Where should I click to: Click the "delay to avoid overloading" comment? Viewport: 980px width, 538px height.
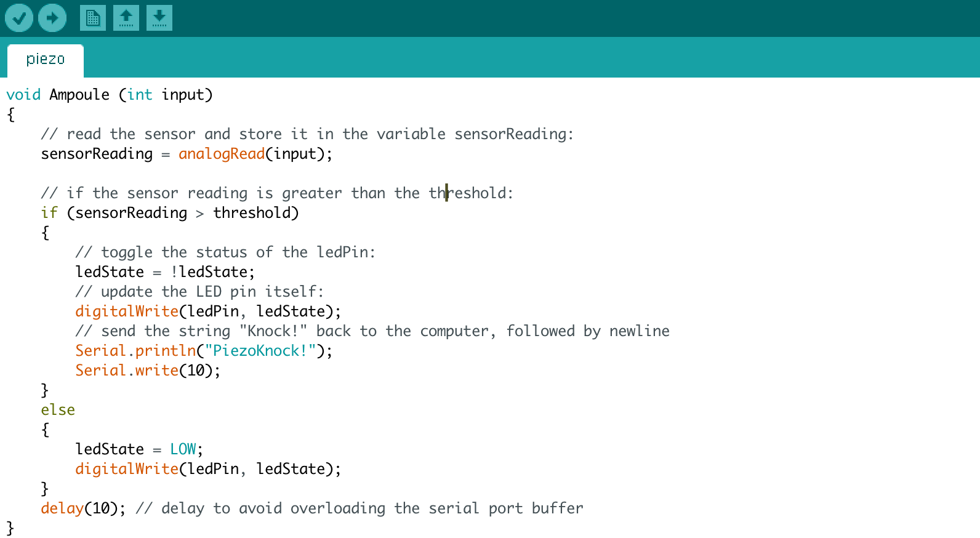click(359, 508)
